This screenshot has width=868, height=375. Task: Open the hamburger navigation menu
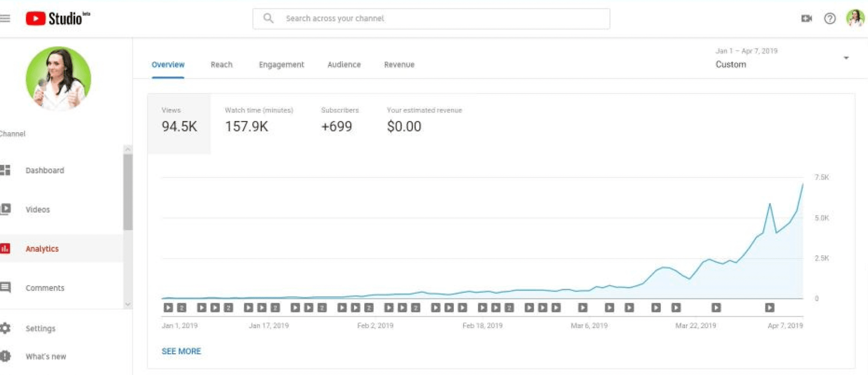pyautogui.click(x=5, y=19)
